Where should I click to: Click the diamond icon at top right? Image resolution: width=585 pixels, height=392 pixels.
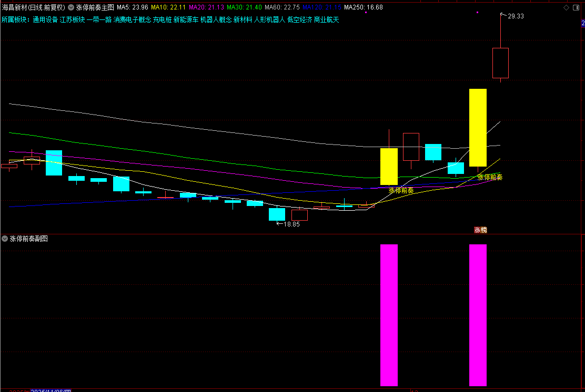click(x=567, y=7)
